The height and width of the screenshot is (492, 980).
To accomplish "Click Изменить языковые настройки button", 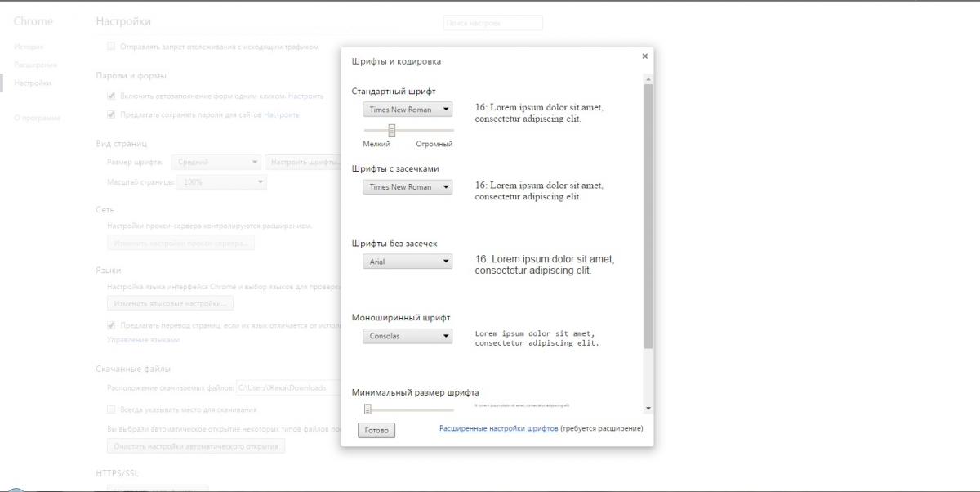I will click(170, 303).
